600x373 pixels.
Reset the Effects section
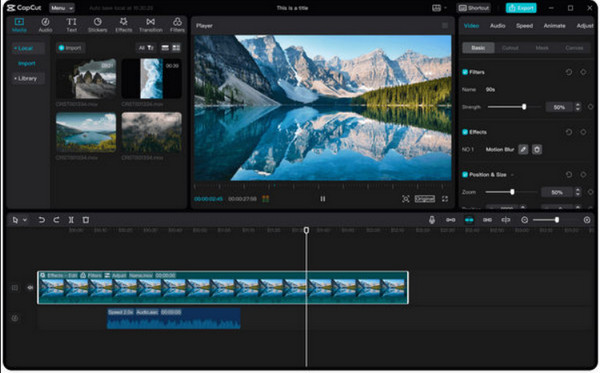(x=569, y=132)
